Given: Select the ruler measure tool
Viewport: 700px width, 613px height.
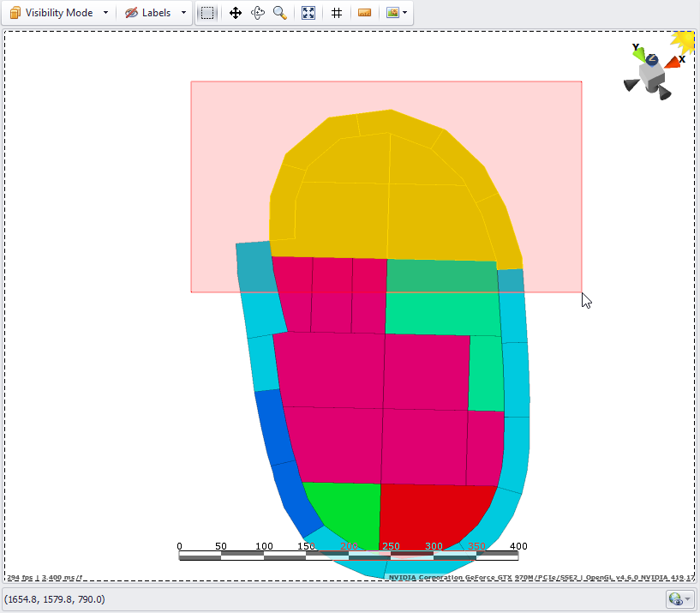Looking at the screenshot, I should (x=364, y=13).
